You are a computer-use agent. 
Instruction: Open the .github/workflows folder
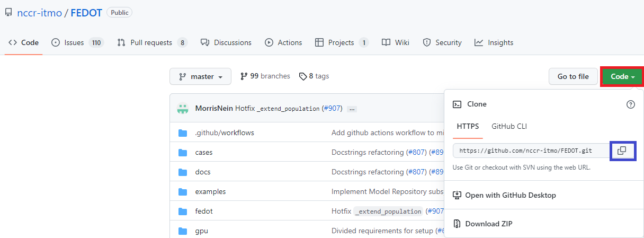(225, 133)
